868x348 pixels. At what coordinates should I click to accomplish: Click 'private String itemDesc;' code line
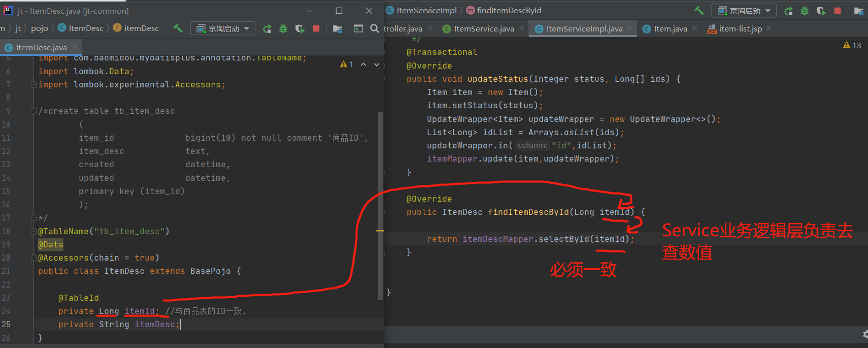pos(119,324)
